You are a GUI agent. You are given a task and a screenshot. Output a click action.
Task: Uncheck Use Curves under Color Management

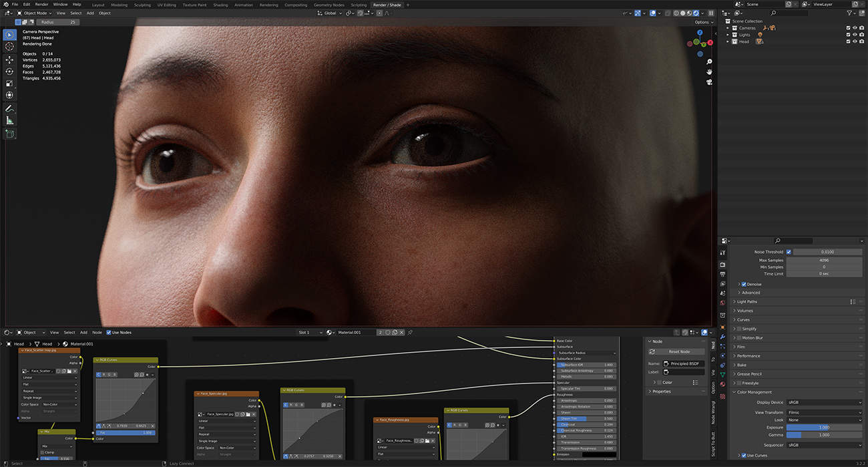(x=744, y=456)
